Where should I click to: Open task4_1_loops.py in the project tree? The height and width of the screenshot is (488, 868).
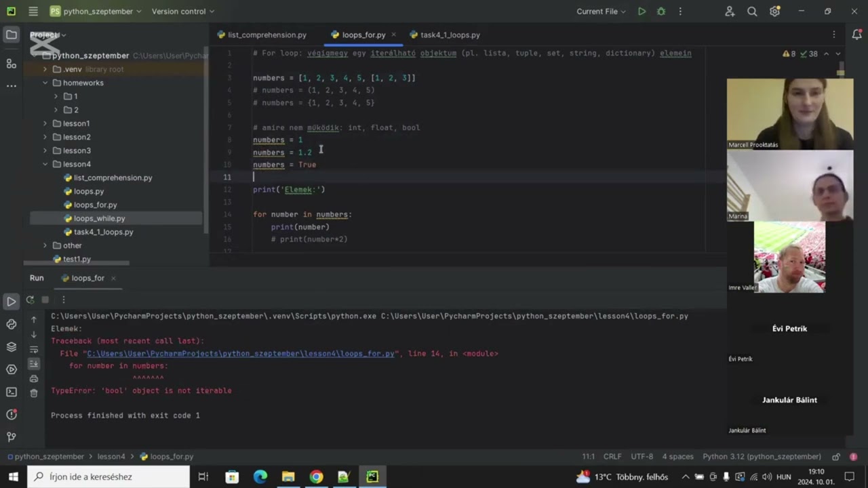coord(103,232)
